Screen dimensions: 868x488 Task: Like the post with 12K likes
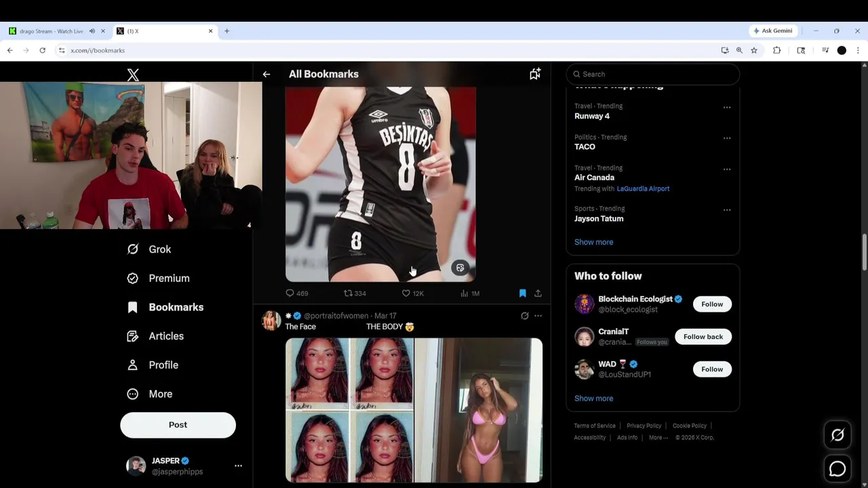coord(412,293)
